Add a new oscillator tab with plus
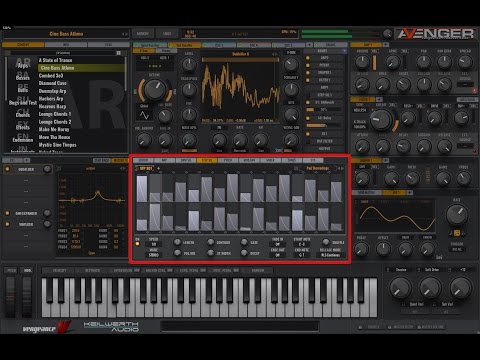Screen dimensions: 480x360 309,44
